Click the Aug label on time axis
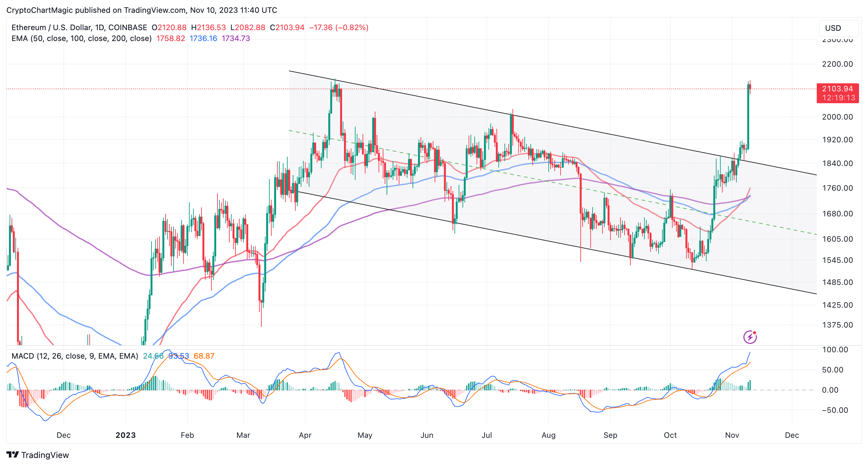Image resolution: width=868 pixels, height=466 pixels. point(549,435)
